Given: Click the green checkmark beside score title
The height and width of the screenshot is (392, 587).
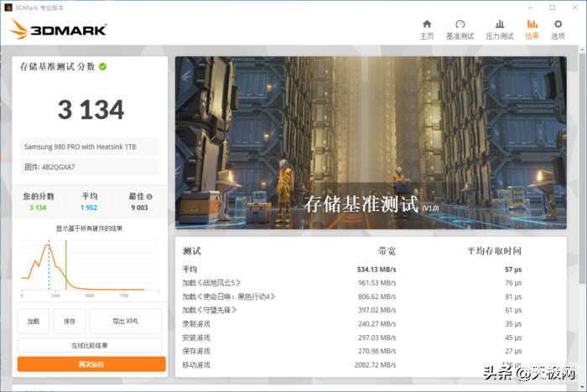Looking at the screenshot, I should coord(102,66).
